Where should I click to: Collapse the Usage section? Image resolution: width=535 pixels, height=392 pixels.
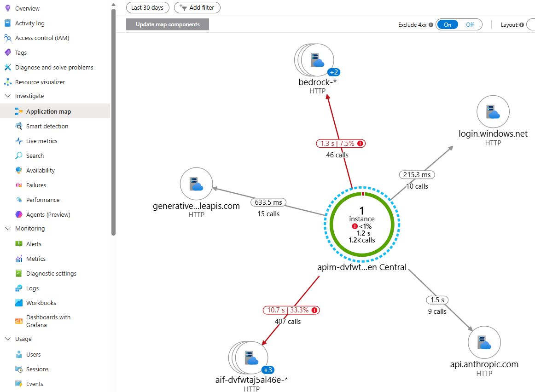click(x=7, y=339)
